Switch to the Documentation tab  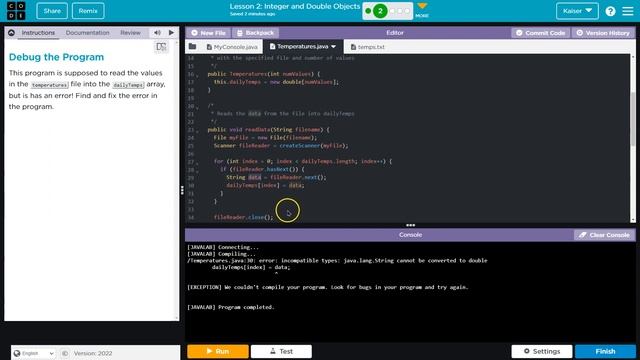[x=87, y=33]
